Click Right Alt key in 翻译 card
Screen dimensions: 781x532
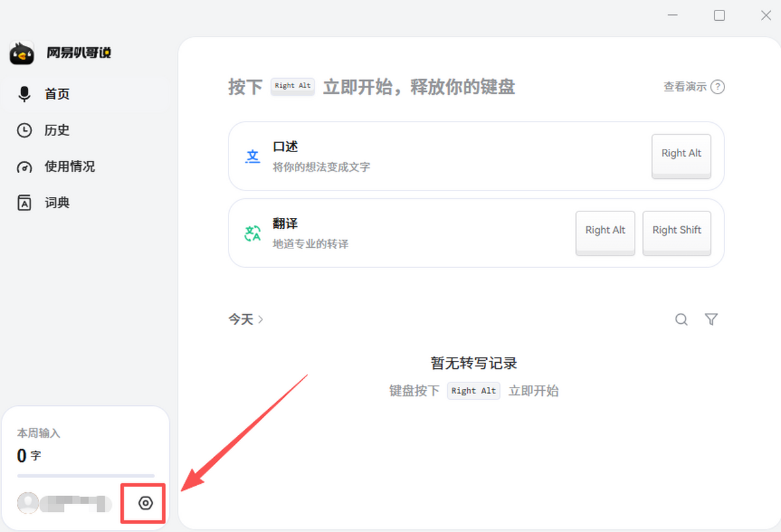pos(605,233)
